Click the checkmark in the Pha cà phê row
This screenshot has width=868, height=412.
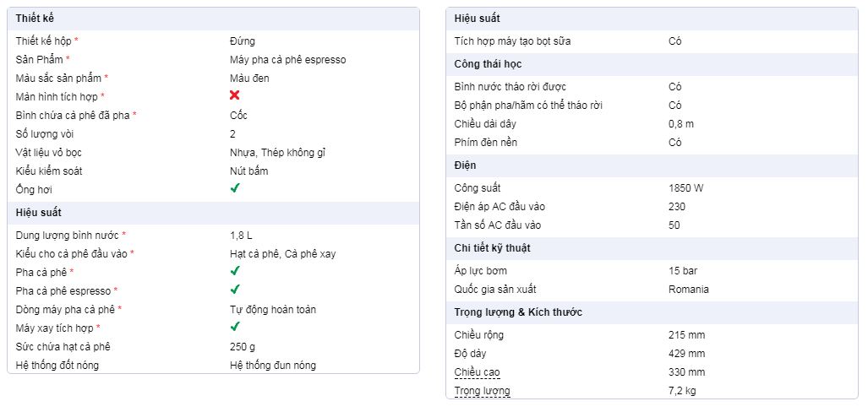(x=235, y=271)
